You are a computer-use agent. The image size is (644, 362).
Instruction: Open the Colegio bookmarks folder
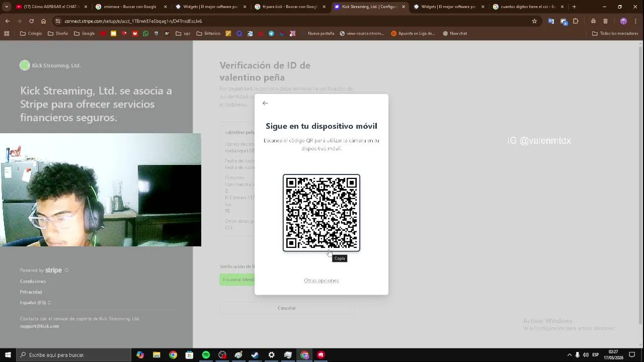pos(31,34)
